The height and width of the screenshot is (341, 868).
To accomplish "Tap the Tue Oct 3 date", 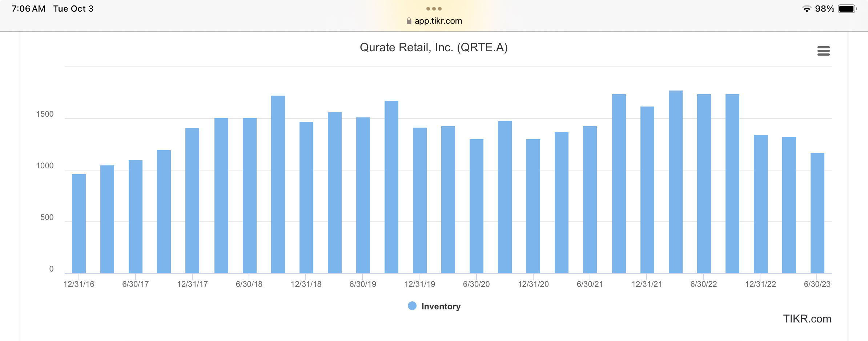I will click(73, 9).
